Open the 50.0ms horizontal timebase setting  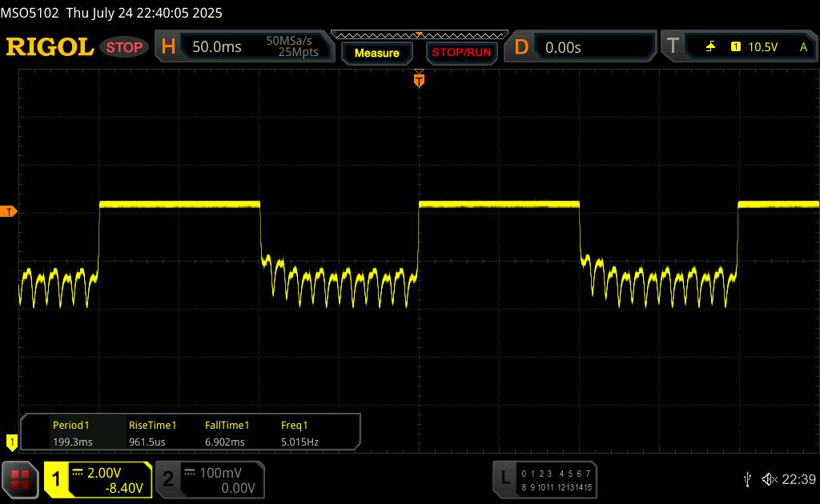click(x=217, y=47)
